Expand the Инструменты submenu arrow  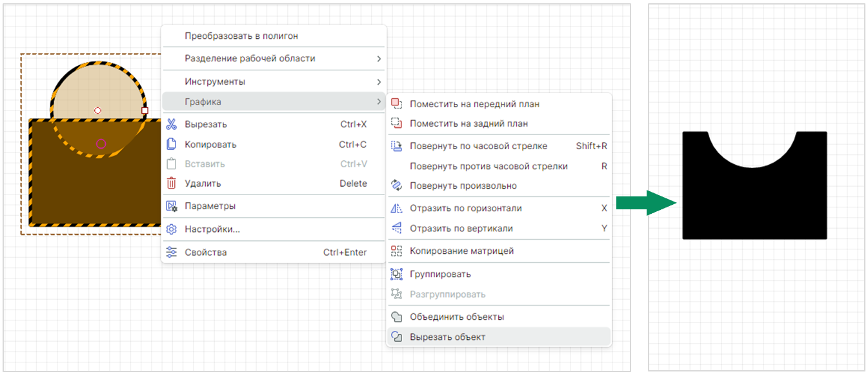[379, 82]
